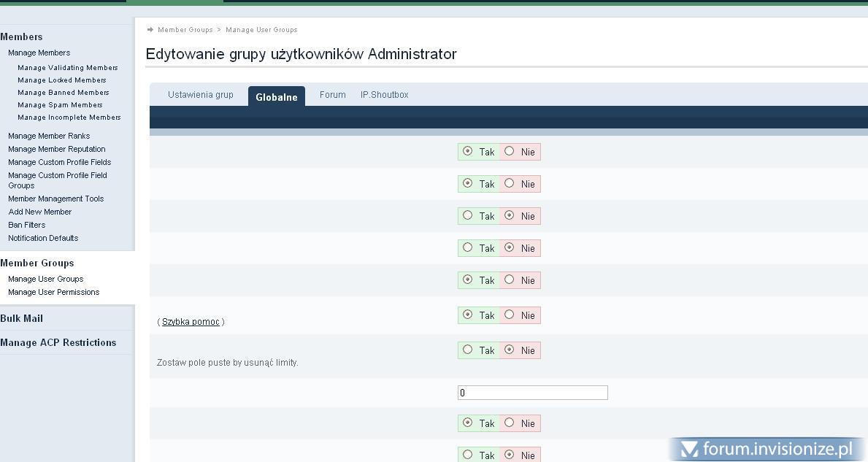This screenshot has width=868, height=462.
Task: Expand Manage ACP Restrictions section
Action: (58, 342)
